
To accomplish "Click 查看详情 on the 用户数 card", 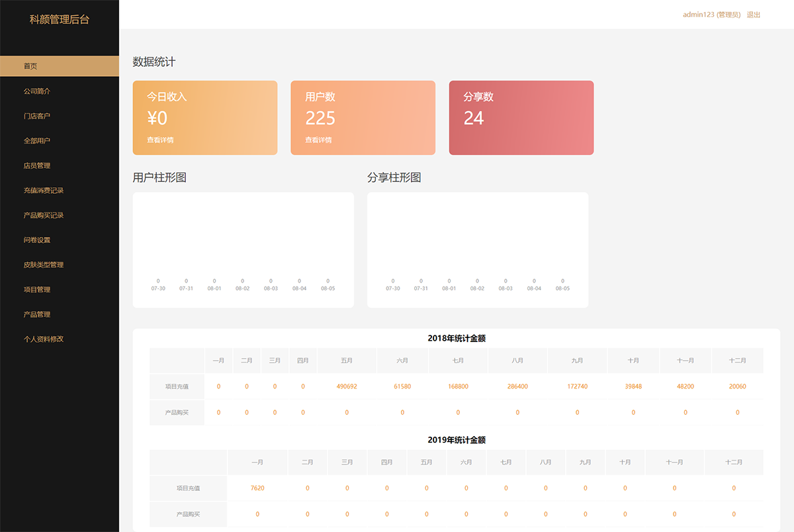I will click(318, 140).
